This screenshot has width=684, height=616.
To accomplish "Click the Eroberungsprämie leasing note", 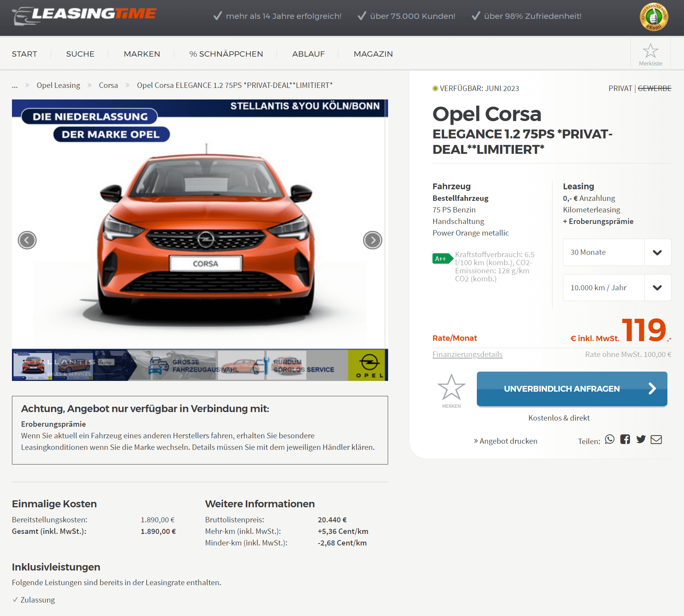I will (598, 221).
